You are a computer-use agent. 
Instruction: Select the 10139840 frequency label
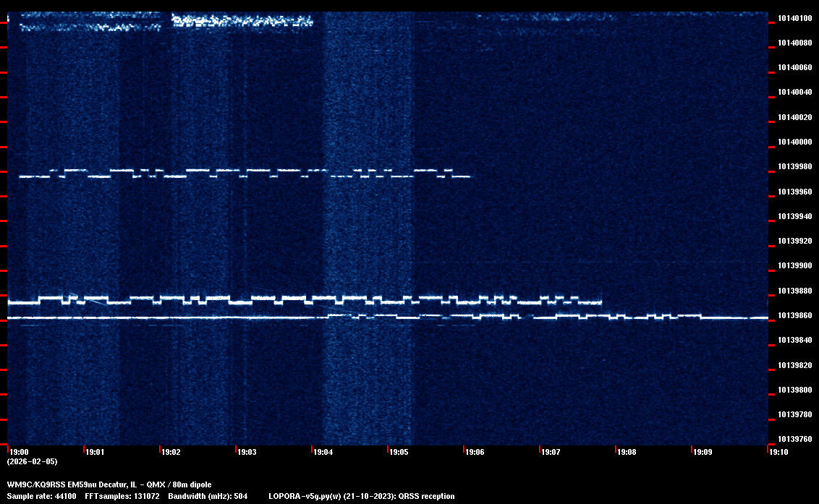795,340
